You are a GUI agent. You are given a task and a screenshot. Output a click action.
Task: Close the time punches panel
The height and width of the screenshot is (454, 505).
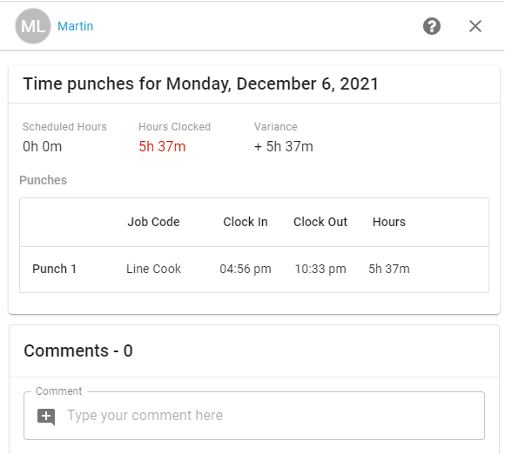tap(475, 26)
